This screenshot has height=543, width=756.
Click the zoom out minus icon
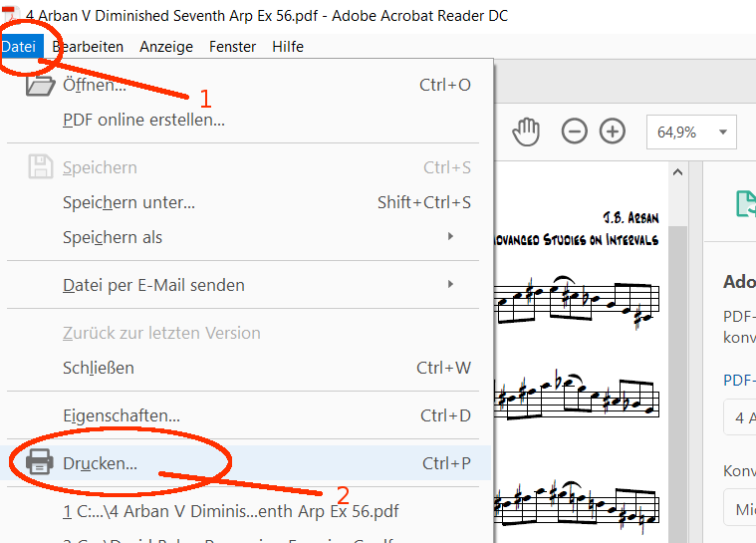(575, 132)
